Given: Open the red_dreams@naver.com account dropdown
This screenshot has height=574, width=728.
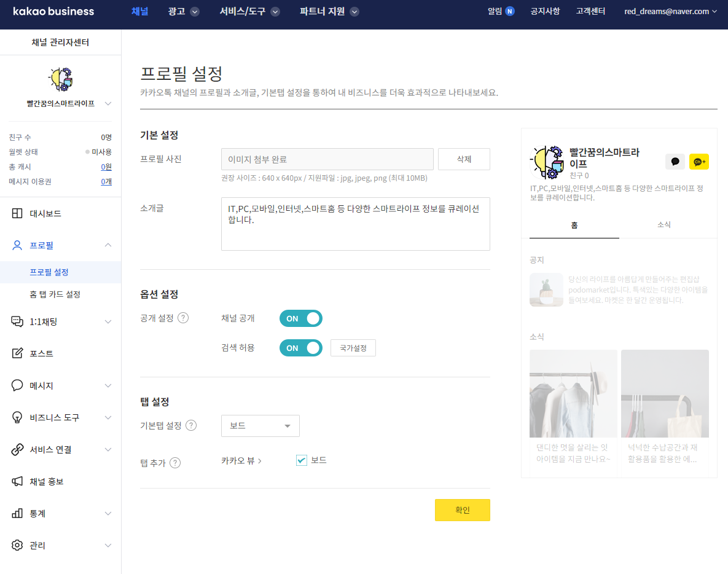Looking at the screenshot, I should 670,12.
